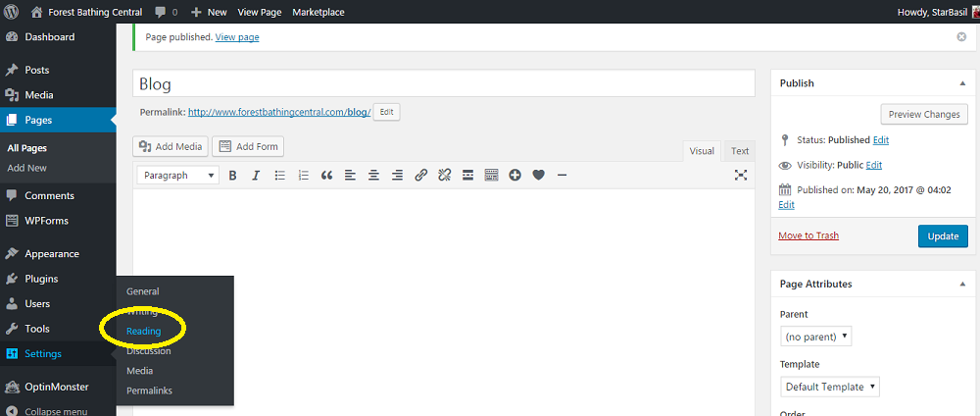Toggle italic formatting
This screenshot has width=980, height=416.
(256, 176)
